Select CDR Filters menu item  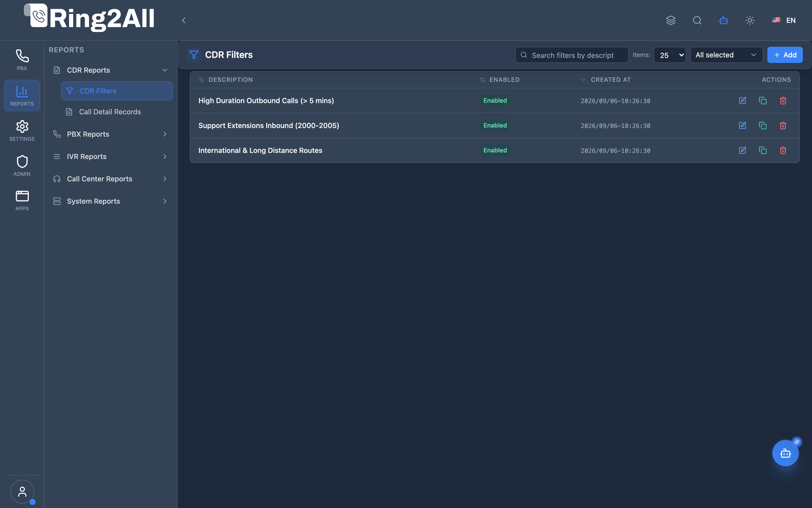[117, 91]
